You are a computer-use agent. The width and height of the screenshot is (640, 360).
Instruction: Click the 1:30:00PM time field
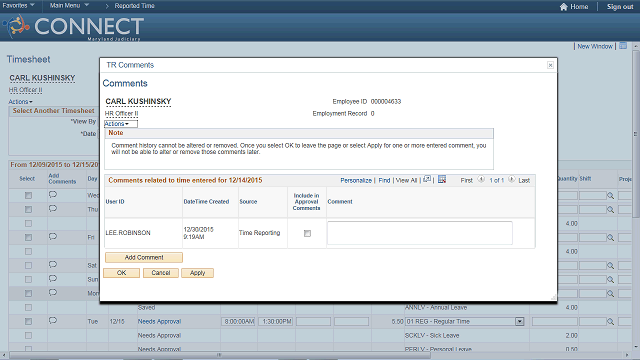[277, 322]
